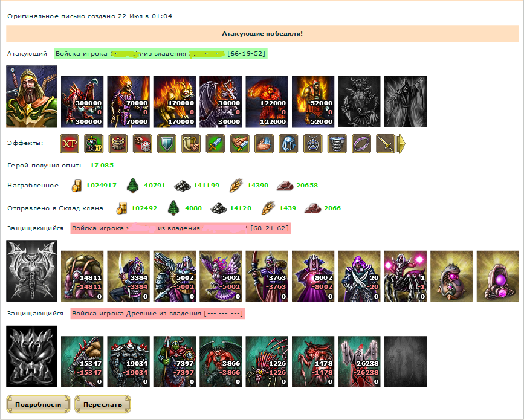Click the blue helmet effect icon

288,144
